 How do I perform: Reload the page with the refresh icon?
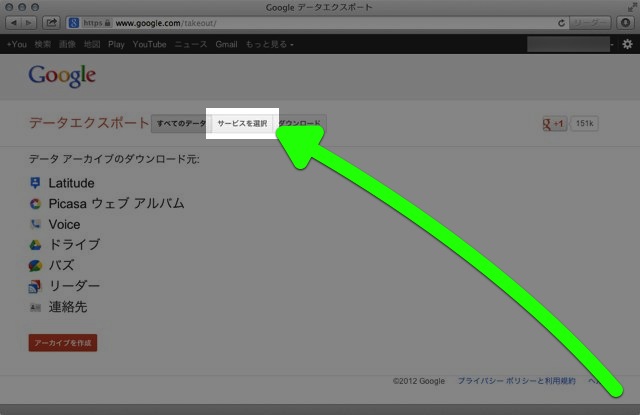[562, 23]
